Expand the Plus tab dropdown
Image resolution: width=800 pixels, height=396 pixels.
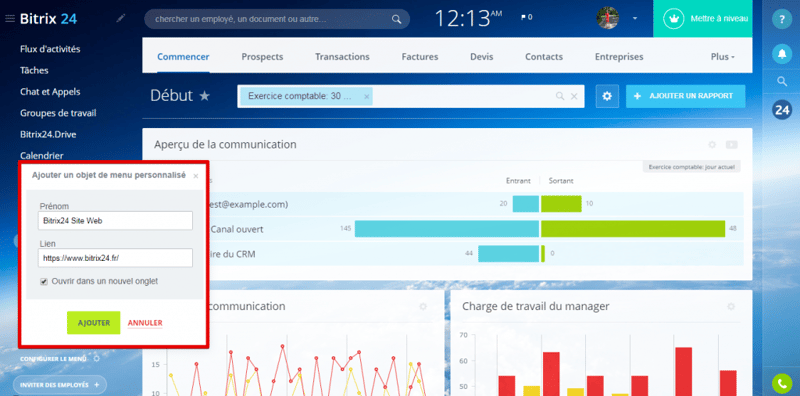pyautogui.click(x=722, y=57)
